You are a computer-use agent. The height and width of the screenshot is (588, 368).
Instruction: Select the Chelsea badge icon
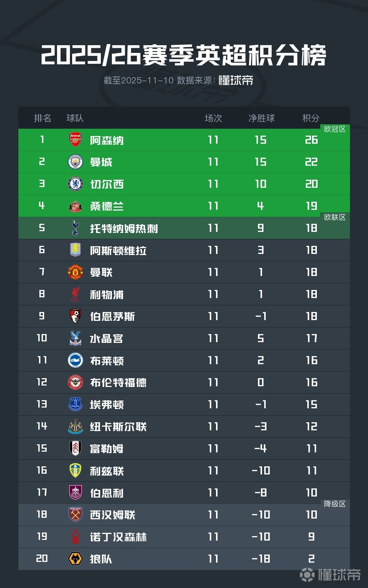click(x=75, y=184)
